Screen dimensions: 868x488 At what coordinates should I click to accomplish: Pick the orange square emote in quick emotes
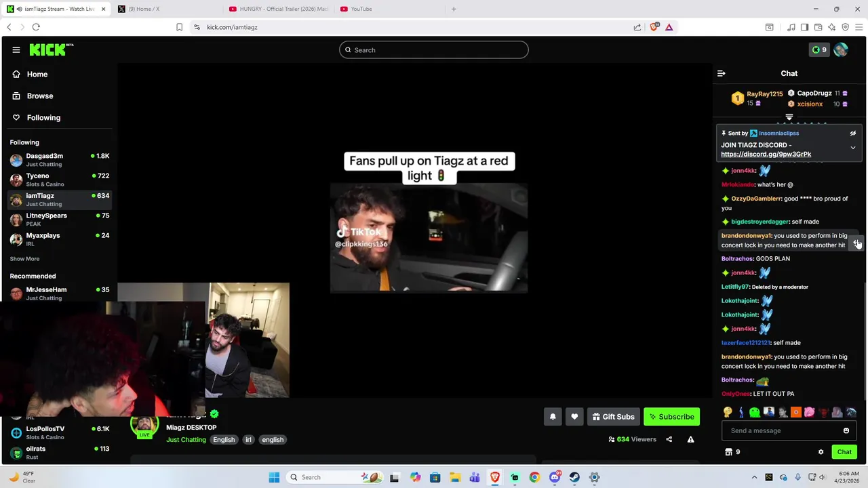[796, 412]
